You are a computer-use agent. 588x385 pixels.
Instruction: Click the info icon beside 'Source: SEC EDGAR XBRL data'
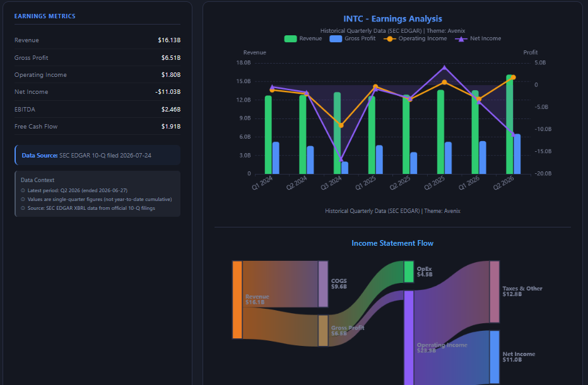23,208
